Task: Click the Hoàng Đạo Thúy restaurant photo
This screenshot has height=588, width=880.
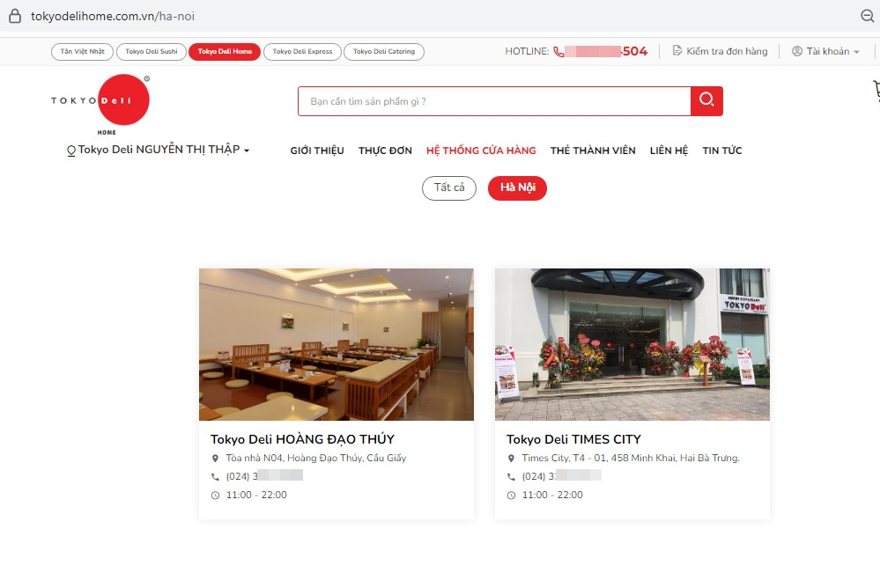Action: pos(336,344)
